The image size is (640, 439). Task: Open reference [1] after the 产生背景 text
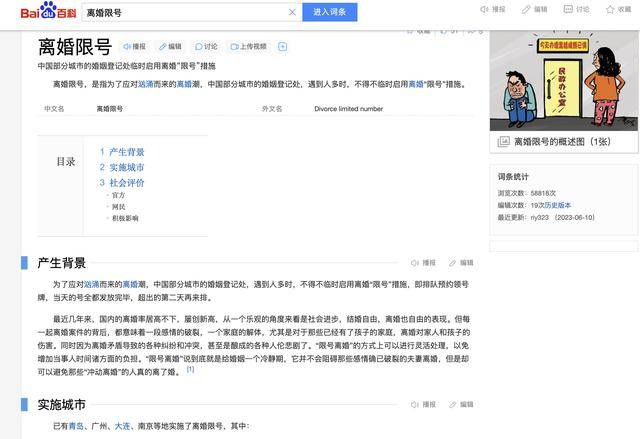pos(190,369)
